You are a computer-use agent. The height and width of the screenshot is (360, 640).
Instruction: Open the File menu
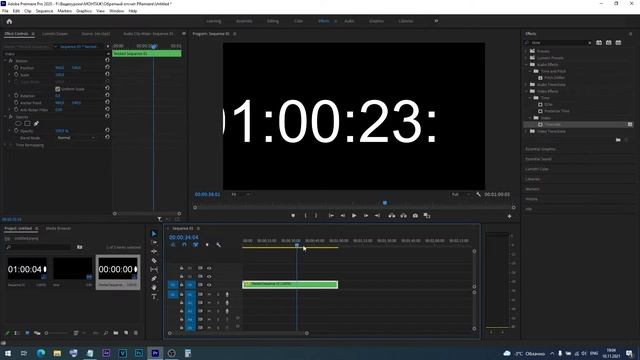click(5, 11)
